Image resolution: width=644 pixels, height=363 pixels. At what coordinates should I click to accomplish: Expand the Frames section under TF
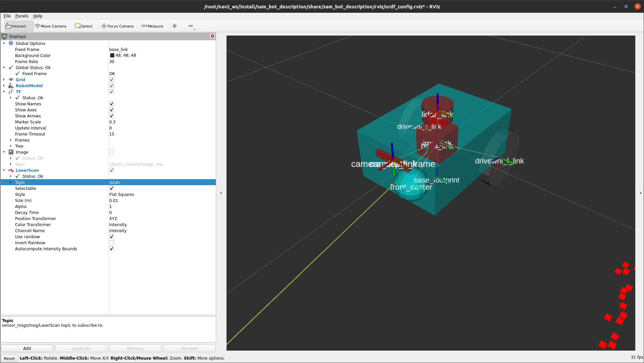11,140
